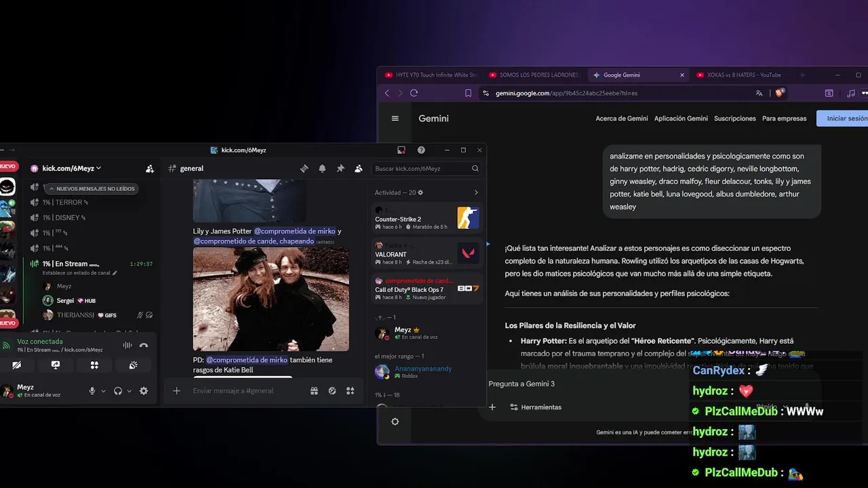Image resolution: width=868 pixels, height=488 pixels.
Task: Open the sticker picker icon
Action: pos(332,390)
